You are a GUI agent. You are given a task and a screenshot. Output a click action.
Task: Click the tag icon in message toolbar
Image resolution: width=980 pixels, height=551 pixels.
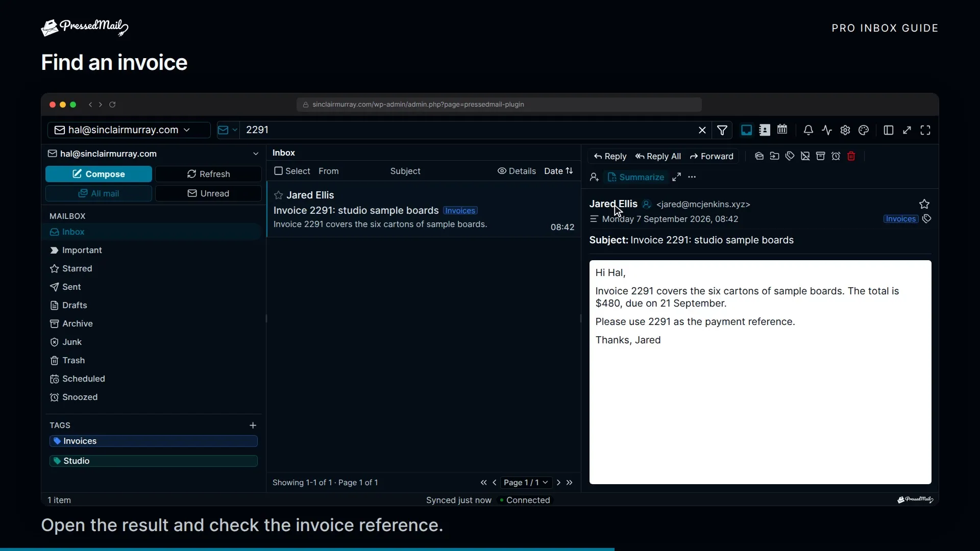(x=790, y=156)
